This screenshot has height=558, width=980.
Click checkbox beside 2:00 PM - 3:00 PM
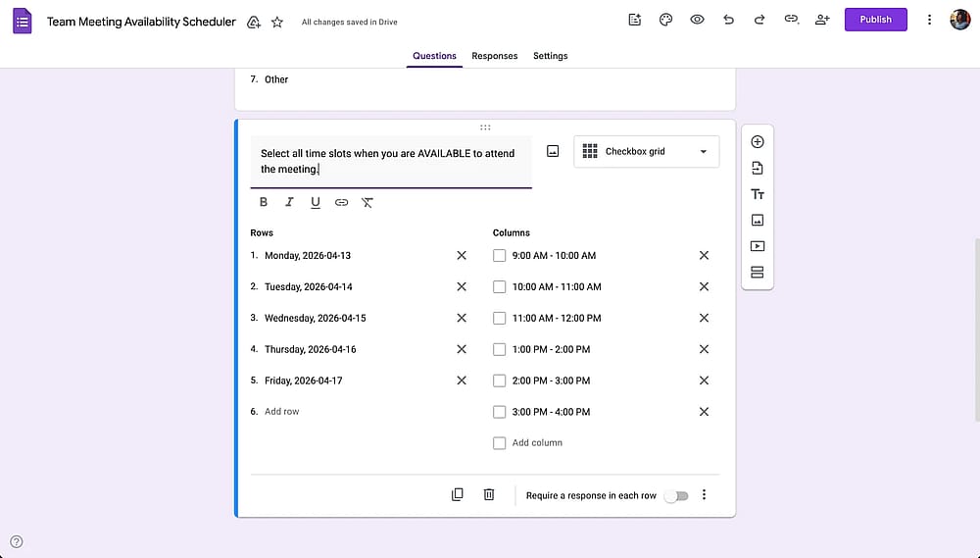(x=500, y=380)
